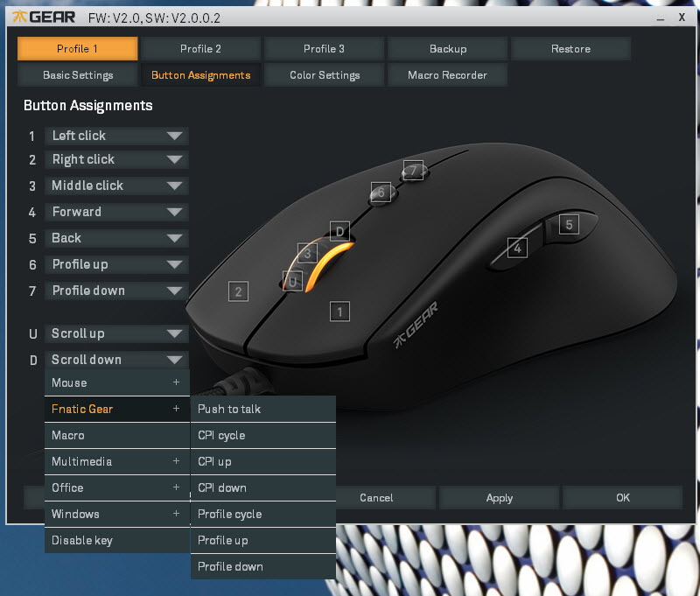Choose Profile up in Fnatic Gear submenu

point(263,540)
